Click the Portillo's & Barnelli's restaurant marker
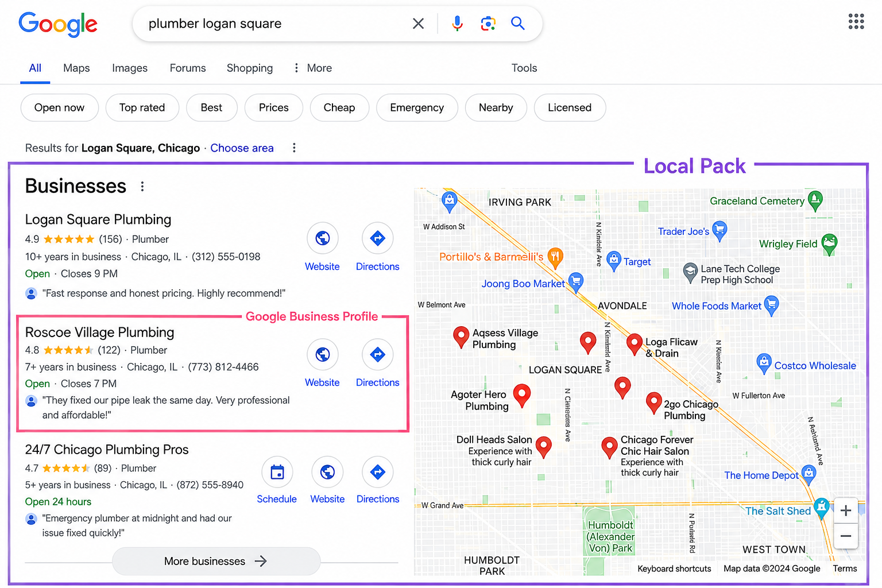The width and height of the screenshot is (882, 588). (x=555, y=257)
